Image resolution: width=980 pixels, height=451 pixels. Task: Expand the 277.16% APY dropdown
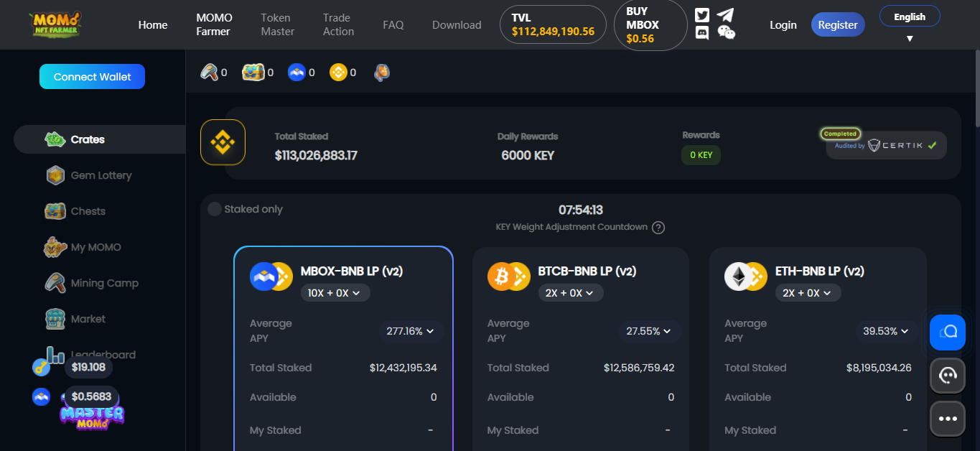click(x=411, y=331)
